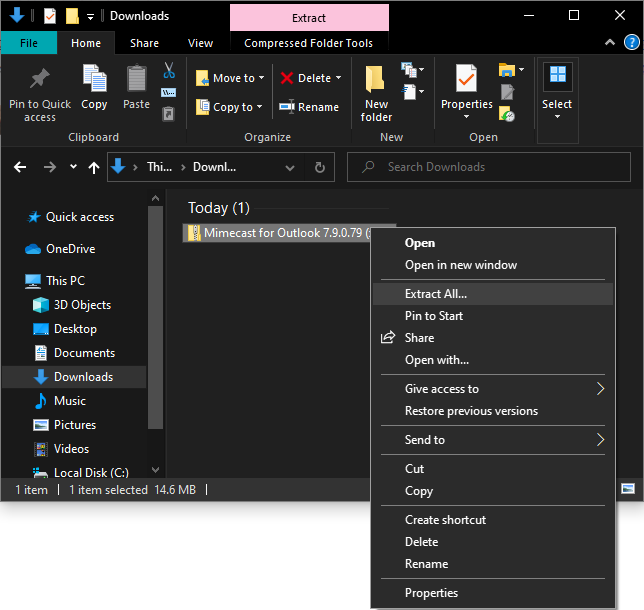
Task: Choose Open with... in context menu
Action: click(493, 360)
